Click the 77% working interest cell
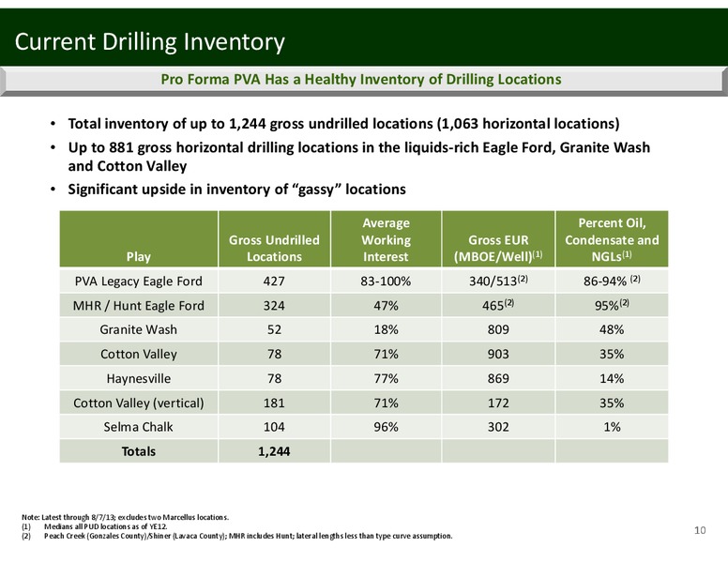Image resolution: width=728 pixels, height=563 pixels. 386,378
